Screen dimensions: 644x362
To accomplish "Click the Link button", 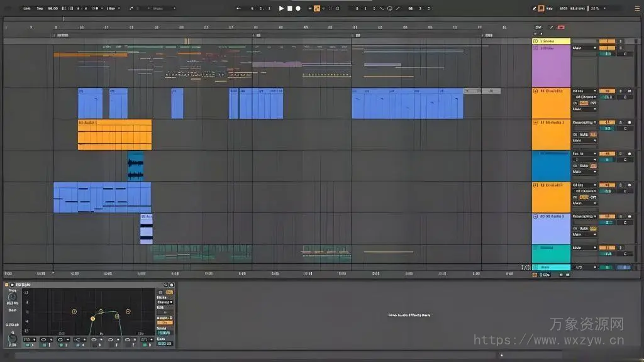I will pyautogui.click(x=26, y=8).
